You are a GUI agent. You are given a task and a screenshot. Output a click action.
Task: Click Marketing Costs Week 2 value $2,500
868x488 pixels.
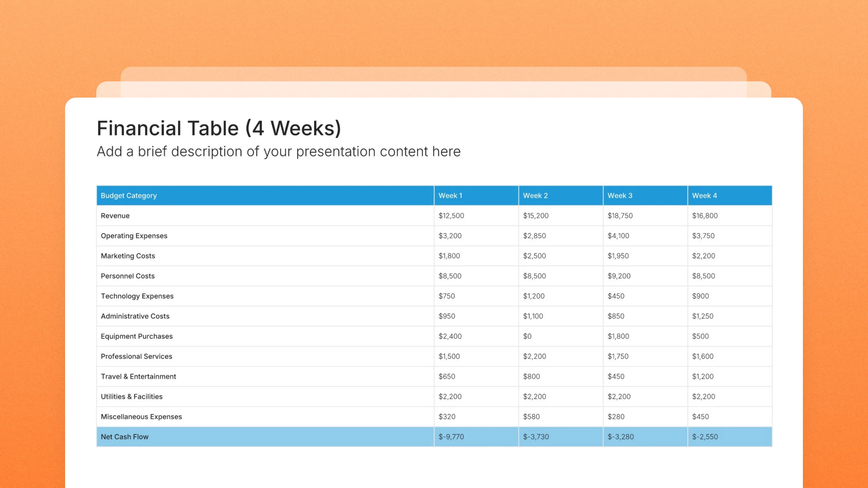coord(534,256)
